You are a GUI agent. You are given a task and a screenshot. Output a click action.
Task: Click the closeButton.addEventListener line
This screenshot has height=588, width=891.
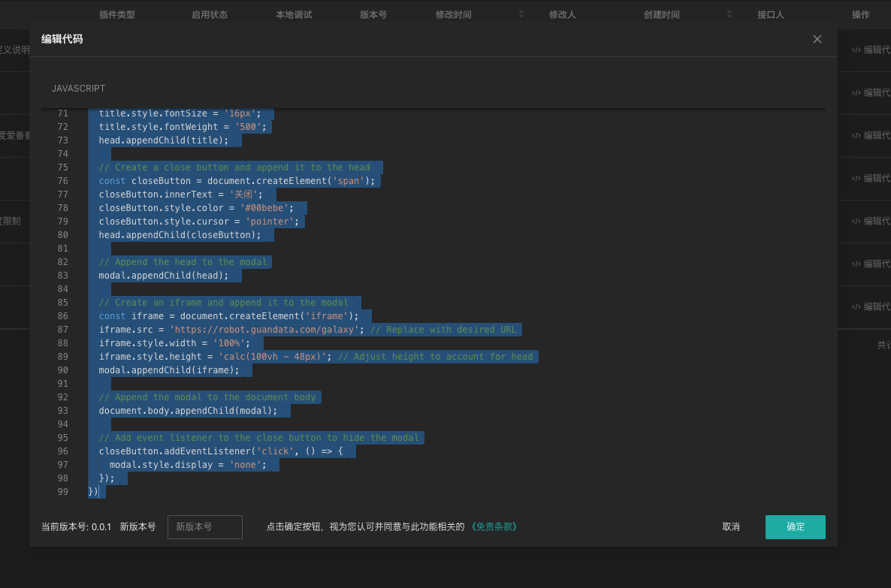[221, 451]
